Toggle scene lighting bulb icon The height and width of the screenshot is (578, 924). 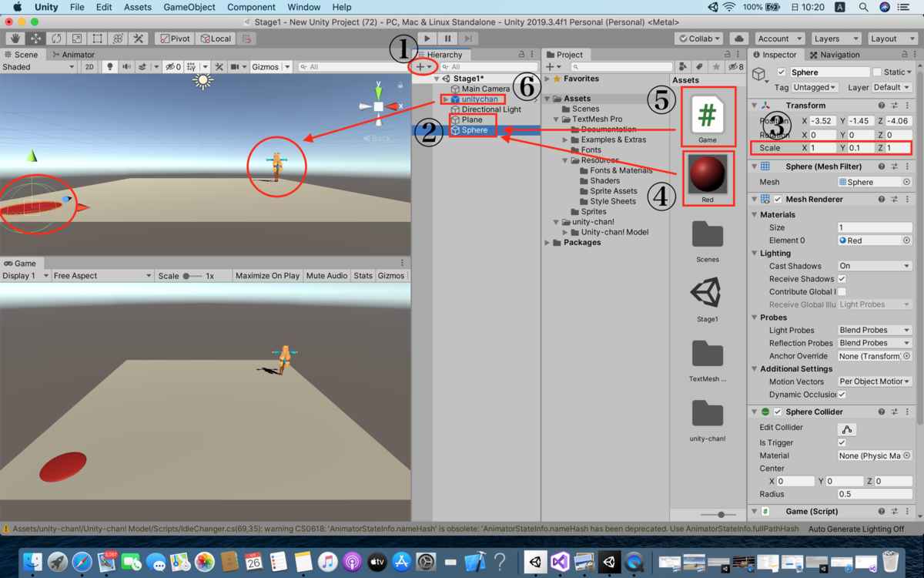(110, 67)
